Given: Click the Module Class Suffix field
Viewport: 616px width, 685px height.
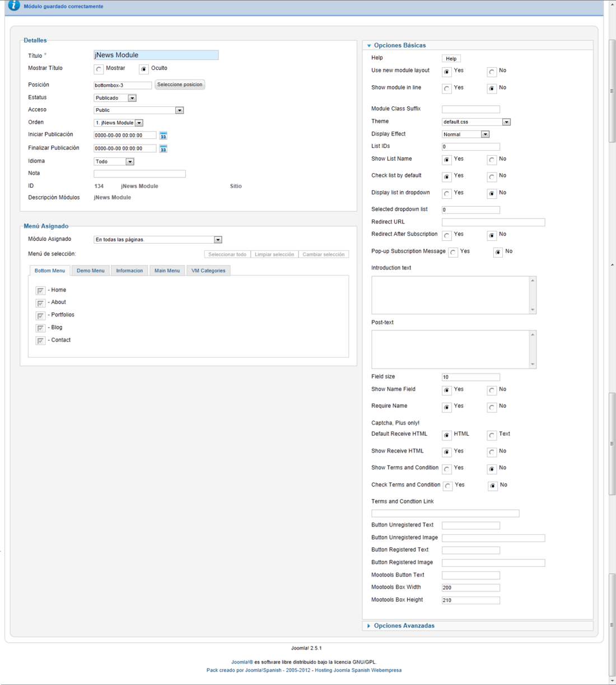Looking at the screenshot, I should [471, 109].
